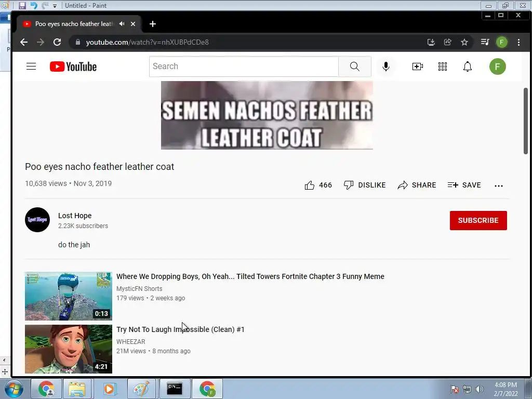This screenshot has width=532, height=399.
Task: Open the Lost Hope channel name link
Action: click(75, 216)
